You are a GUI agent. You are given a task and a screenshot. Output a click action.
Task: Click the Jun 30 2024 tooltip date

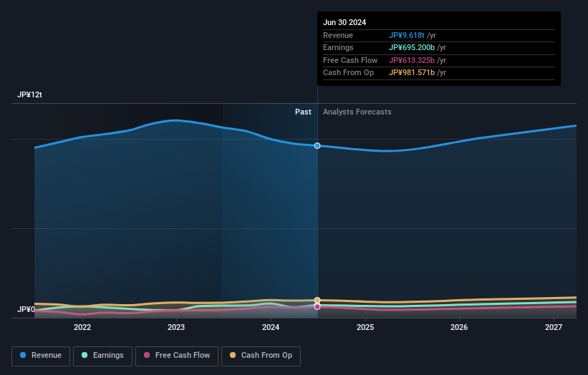344,22
